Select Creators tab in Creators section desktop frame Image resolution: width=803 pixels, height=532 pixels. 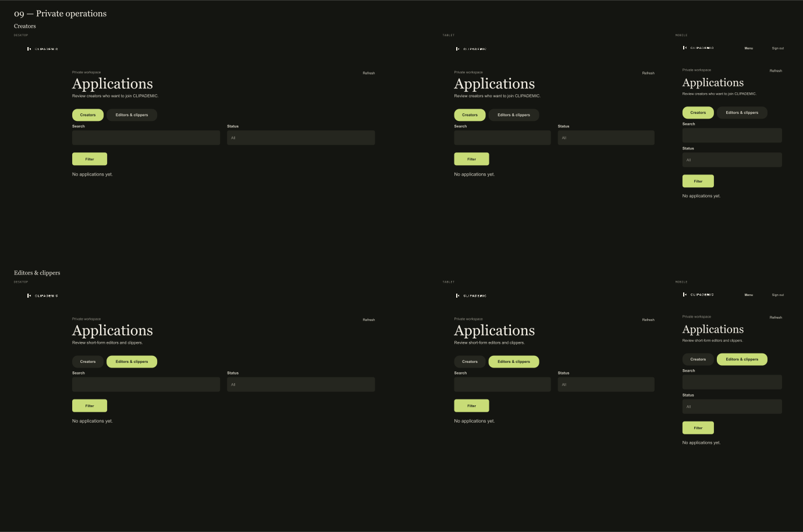[88, 115]
